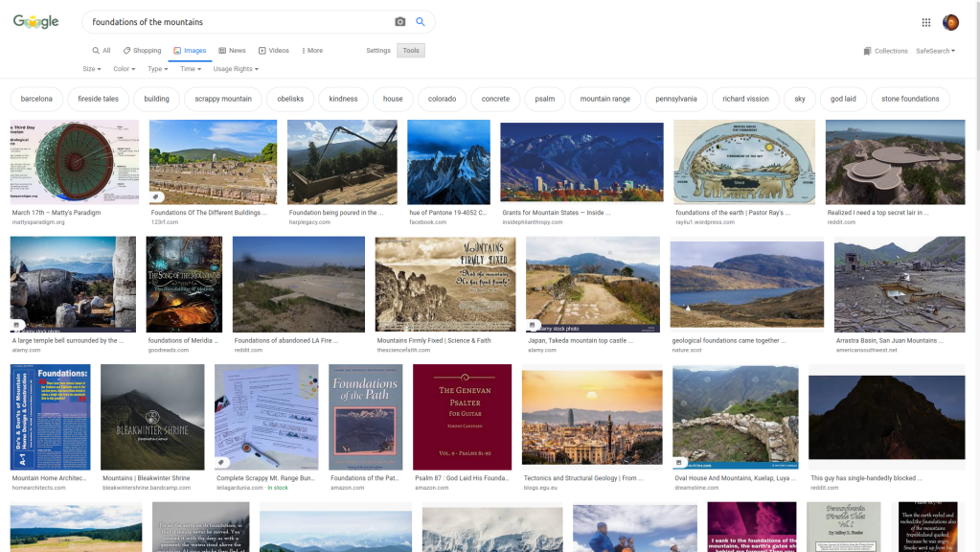Open the SafeSearch dropdown menu
Image resolution: width=980 pixels, height=552 pixels.
[935, 51]
